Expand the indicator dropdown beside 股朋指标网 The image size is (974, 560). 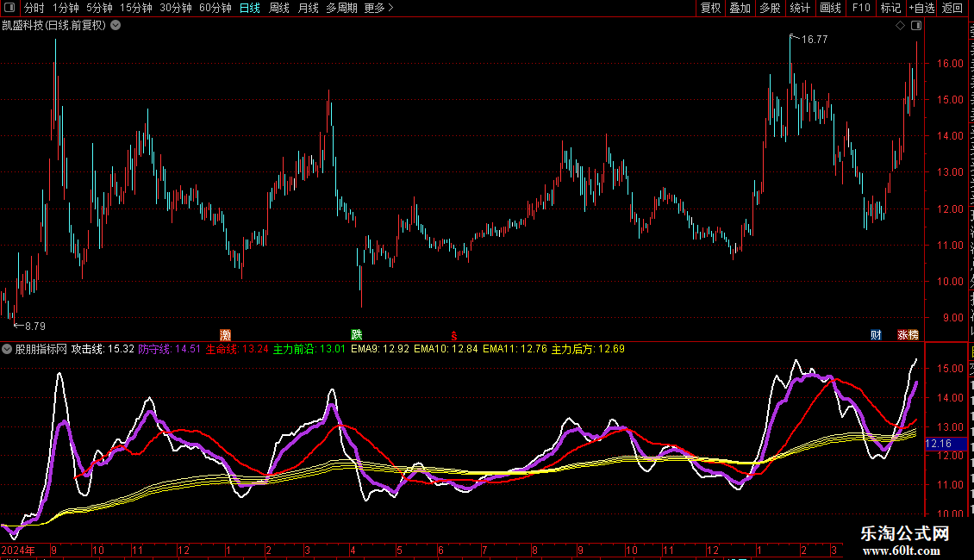tap(7, 349)
